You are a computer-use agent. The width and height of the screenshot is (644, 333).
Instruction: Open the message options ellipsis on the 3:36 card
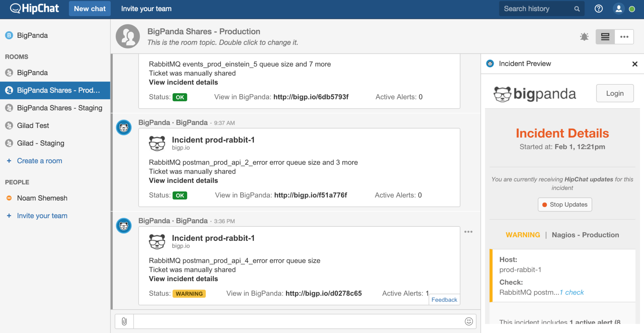click(x=468, y=232)
